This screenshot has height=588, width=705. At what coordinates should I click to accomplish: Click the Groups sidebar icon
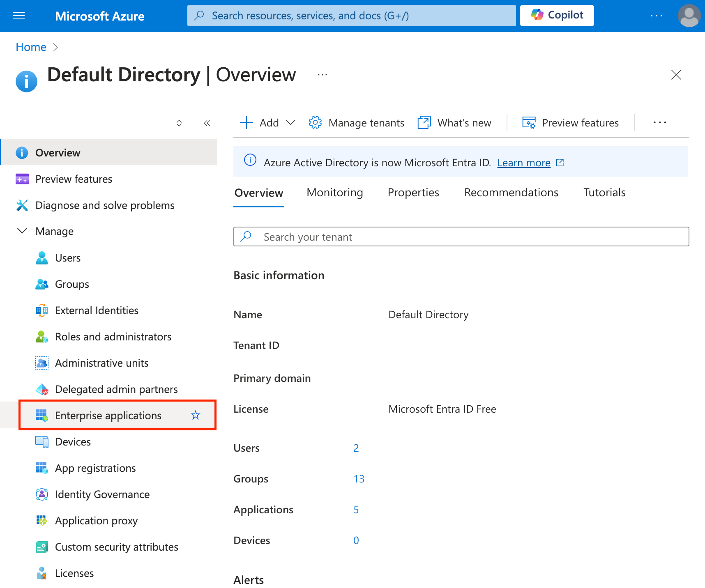[x=42, y=284]
